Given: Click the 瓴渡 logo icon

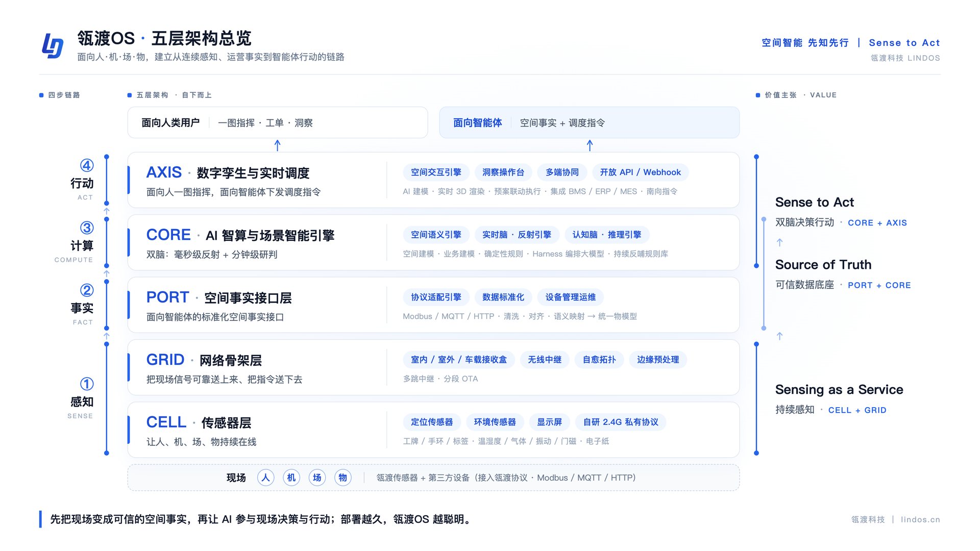Looking at the screenshot, I should tap(53, 46).
